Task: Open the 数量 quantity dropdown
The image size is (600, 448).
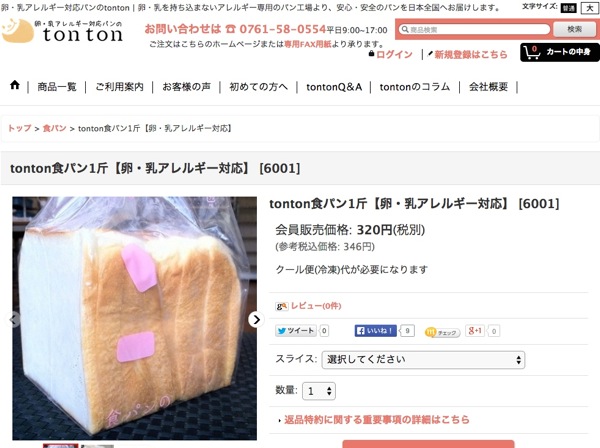Action: (319, 391)
